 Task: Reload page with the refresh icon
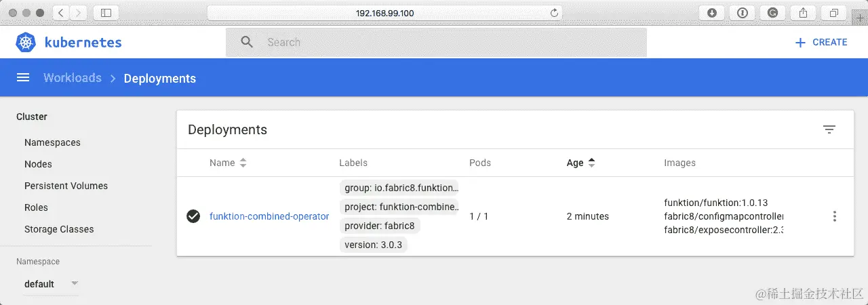click(554, 13)
